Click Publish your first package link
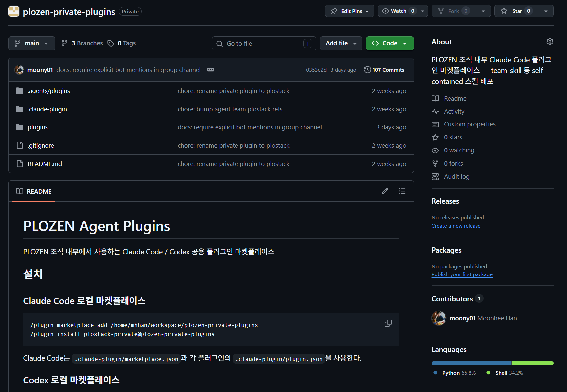 (x=462, y=274)
